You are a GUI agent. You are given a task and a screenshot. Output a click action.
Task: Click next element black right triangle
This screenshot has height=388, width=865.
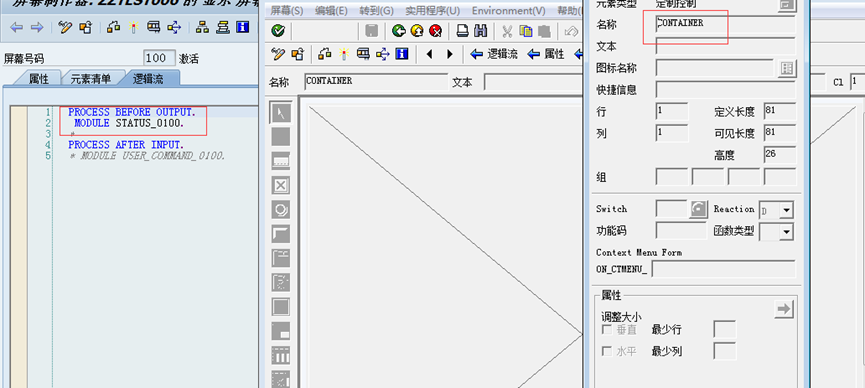450,54
